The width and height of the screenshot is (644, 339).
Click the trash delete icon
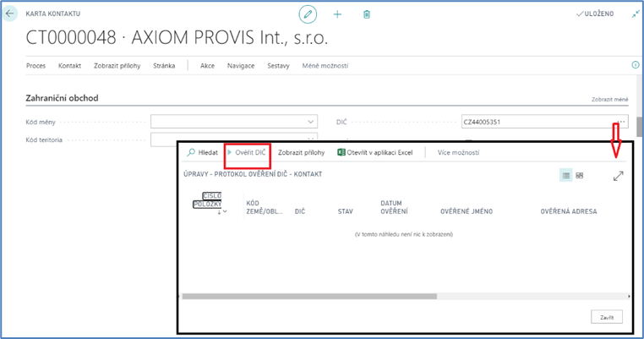click(x=366, y=14)
